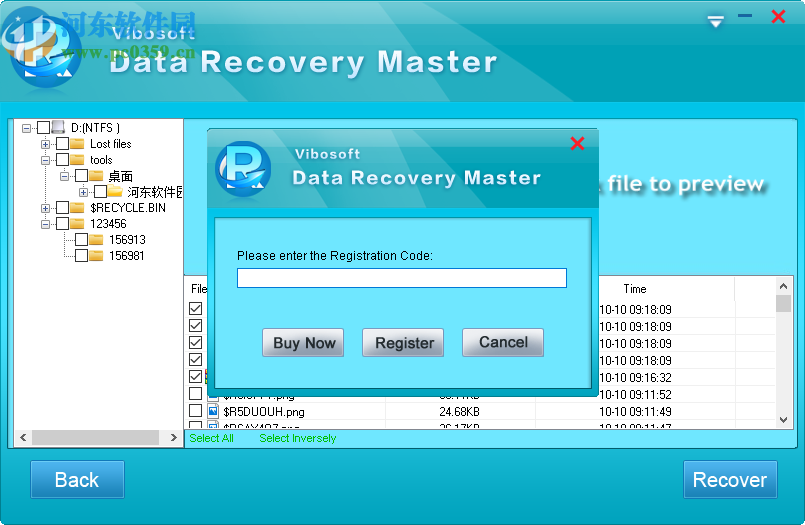Click the Select Inversely link
805x525 pixels.
click(297, 438)
